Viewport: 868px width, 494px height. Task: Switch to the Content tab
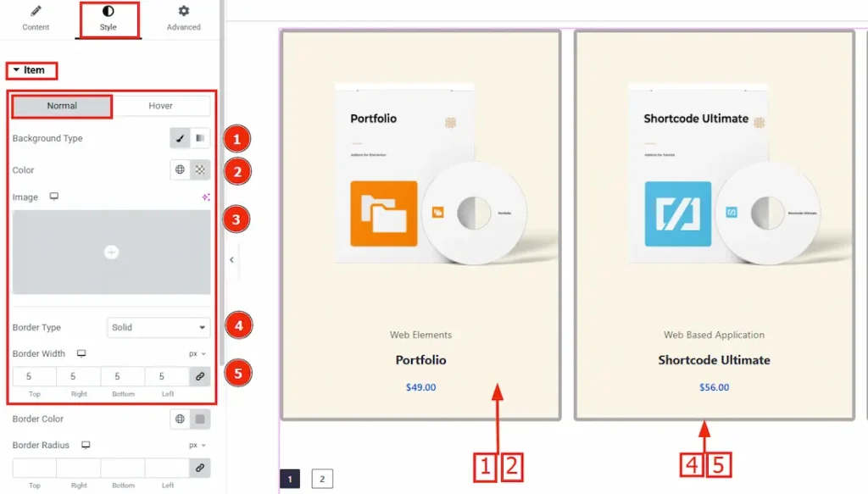(x=36, y=19)
